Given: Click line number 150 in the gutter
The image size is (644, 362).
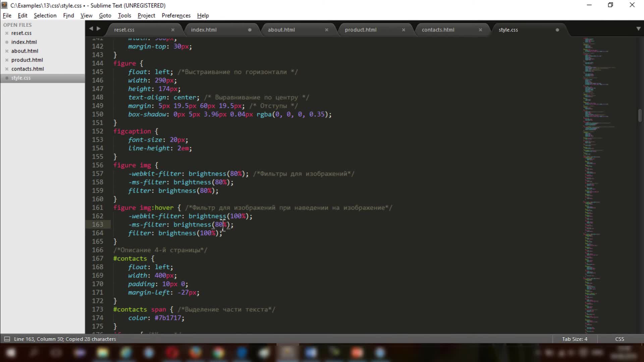Looking at the screenshot, I should (x=98, y=114).
